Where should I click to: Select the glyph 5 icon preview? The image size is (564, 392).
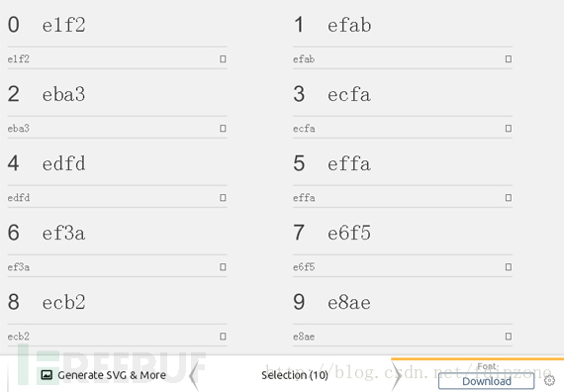click(x=299, y=163)
